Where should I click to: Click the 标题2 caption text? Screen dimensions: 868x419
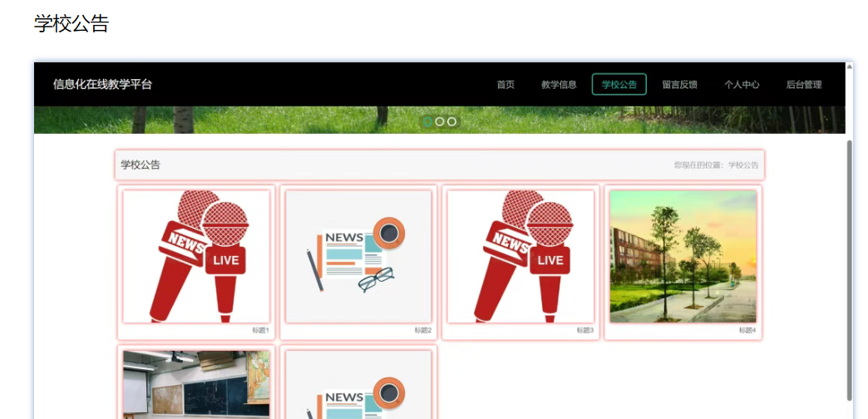coord(423,330)
